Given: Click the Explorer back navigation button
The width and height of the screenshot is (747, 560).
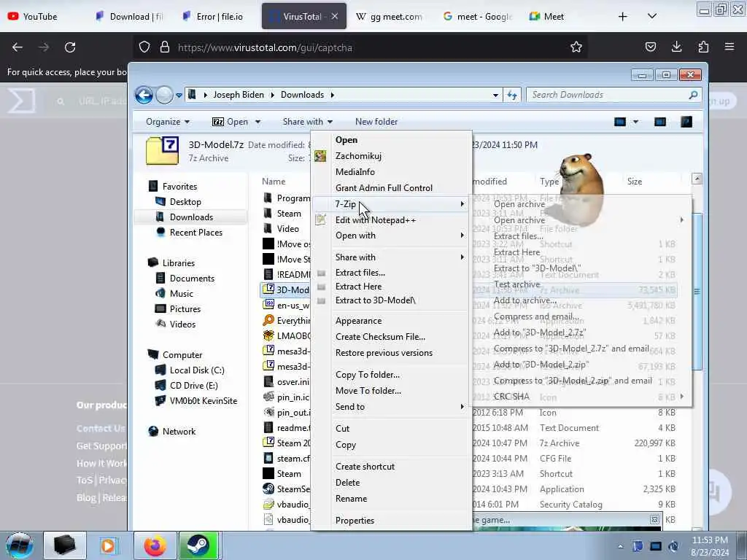Looking at the screenshot, I should [144, 95].
